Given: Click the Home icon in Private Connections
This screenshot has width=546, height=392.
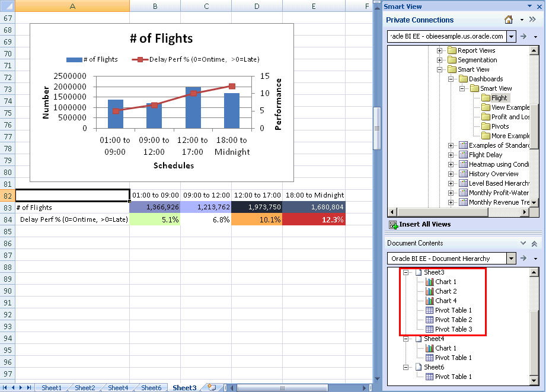Looking at the screenshot, I should click(509, 20).
